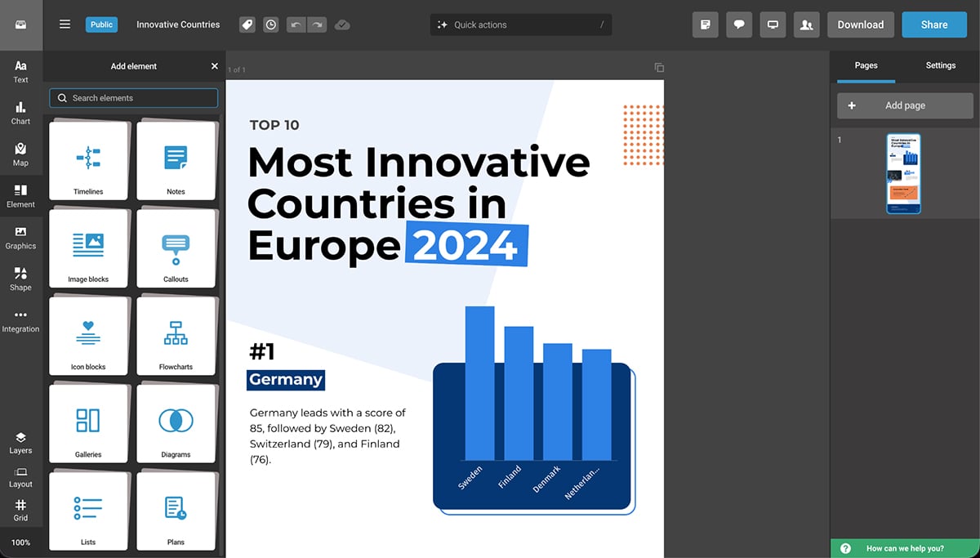980x558 pixels.
Task: Add a new page
Action: click(x=905, y=105)
